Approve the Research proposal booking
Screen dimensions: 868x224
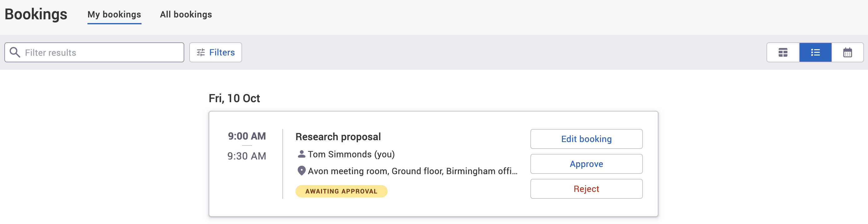point(586,164)
